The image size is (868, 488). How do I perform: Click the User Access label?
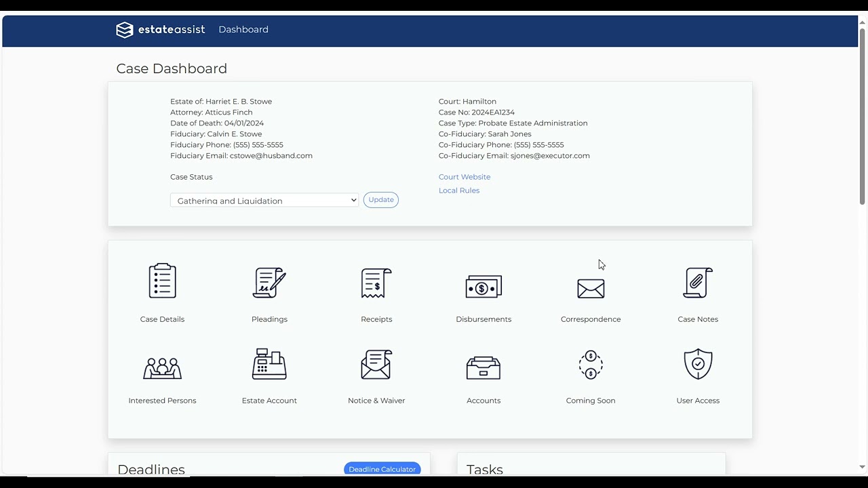[x=698, y=401]
